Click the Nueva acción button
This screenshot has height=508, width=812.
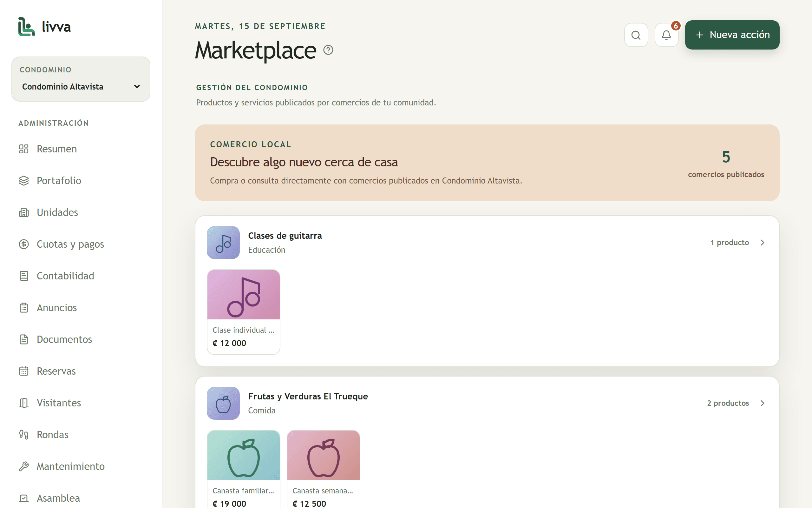(732, 35)
